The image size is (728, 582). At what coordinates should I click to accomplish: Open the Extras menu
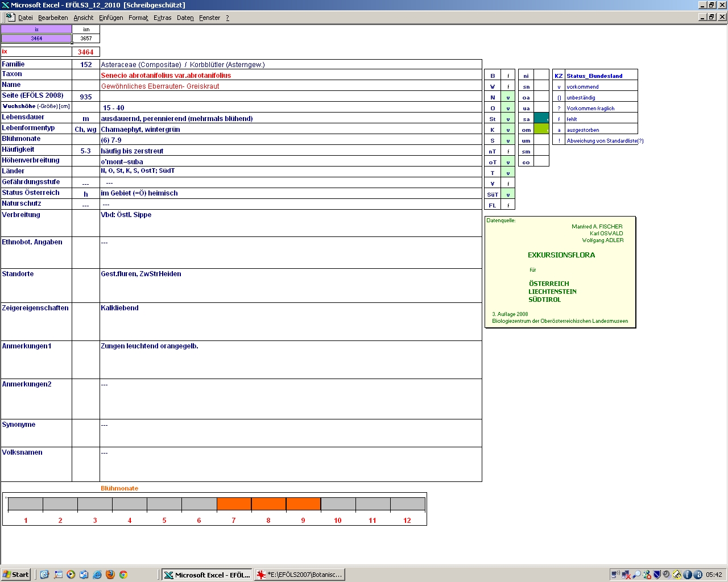click(162, 18)
